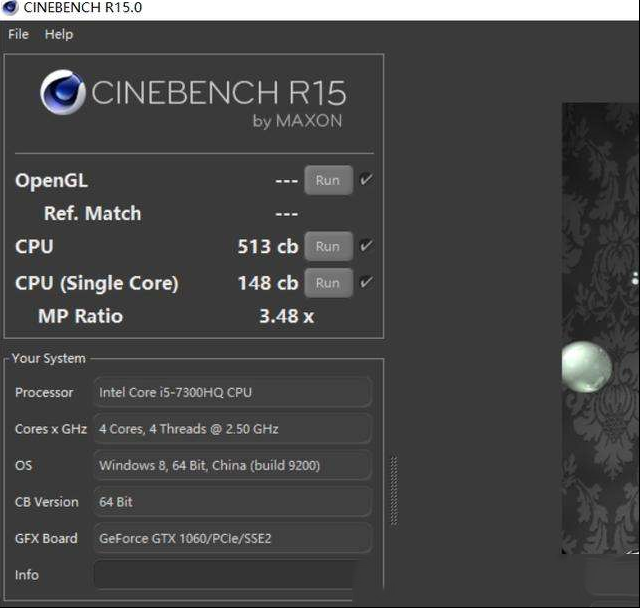Toggle the OpenGL test checkbox
Viewport: 640px width, 608px height.
tap(366, 179)
